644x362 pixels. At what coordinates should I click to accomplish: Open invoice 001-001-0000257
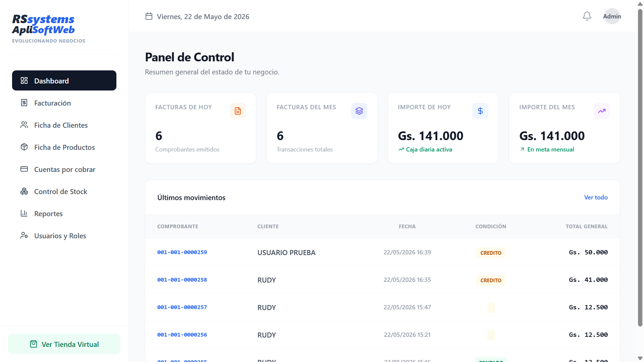[x=182, y=307]
